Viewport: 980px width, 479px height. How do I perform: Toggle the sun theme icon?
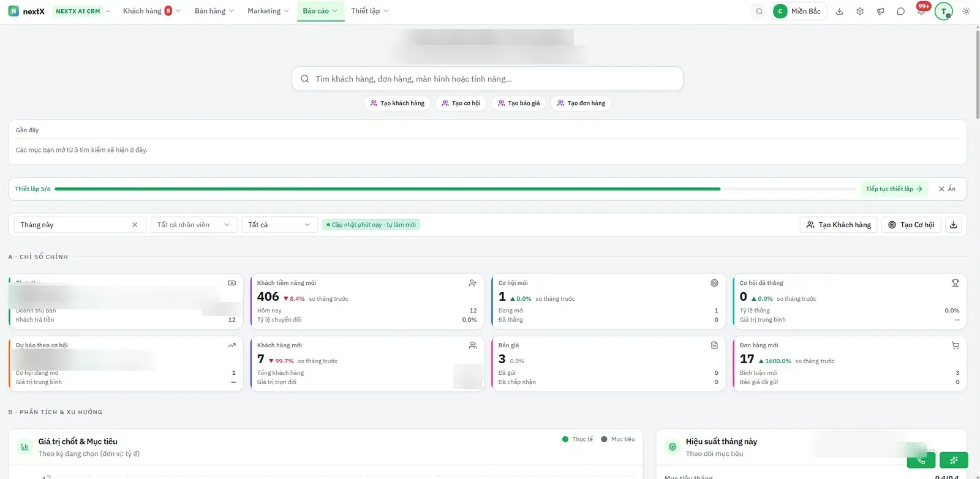pyautogui.click(x=966, y=11)
